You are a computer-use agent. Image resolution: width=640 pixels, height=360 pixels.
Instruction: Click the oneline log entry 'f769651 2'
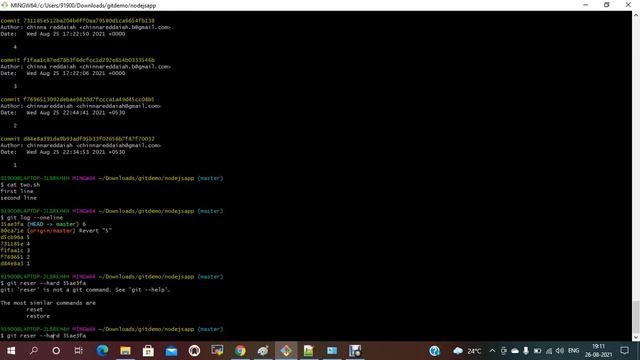15,257
